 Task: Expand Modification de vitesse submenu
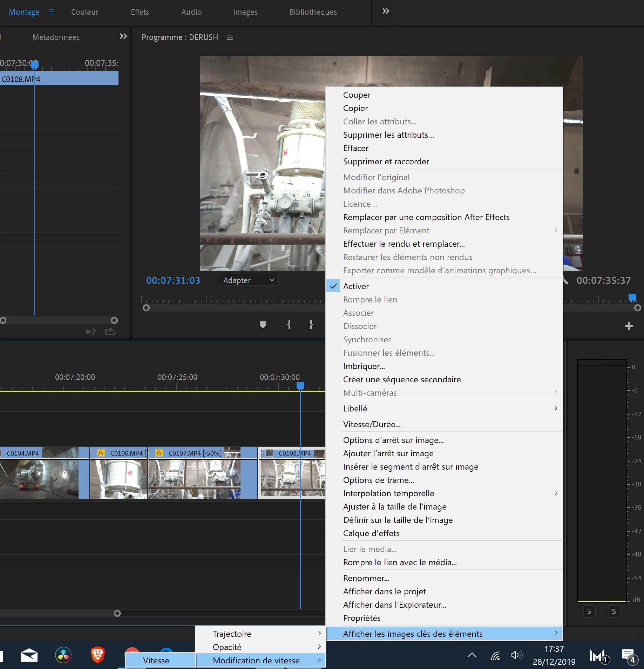tap(260, 660)
